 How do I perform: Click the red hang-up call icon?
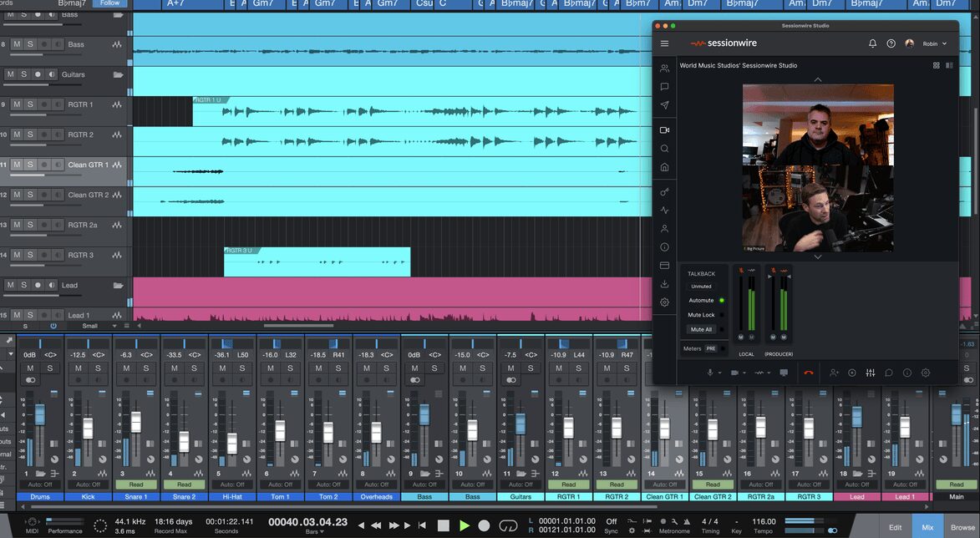[808, 373]
